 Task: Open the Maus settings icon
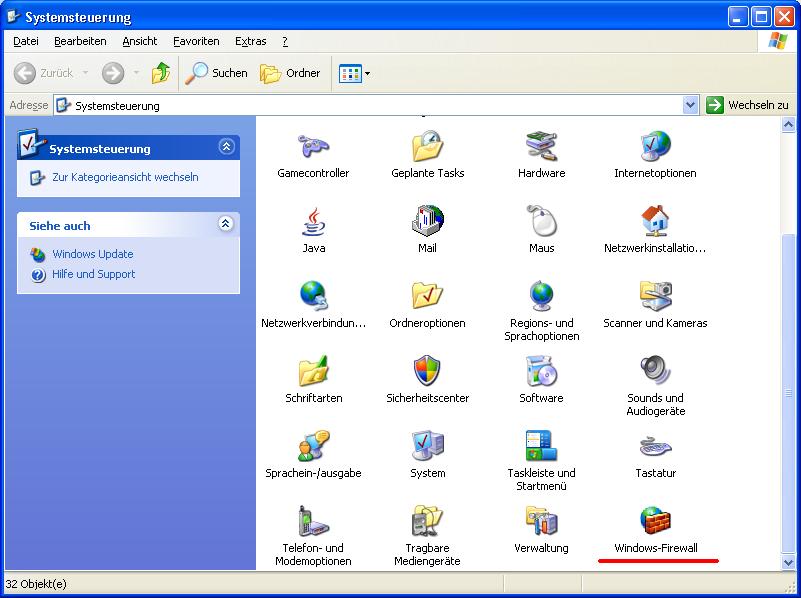[541, 221]
